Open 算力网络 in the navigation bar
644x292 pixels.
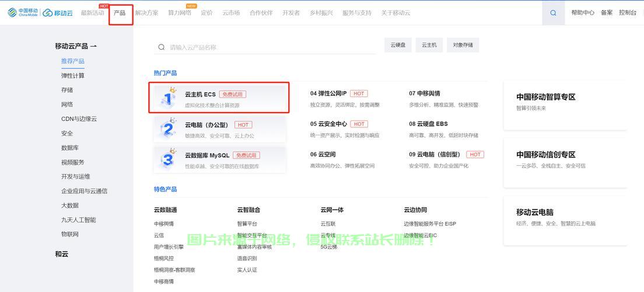(x=180, y=13)
